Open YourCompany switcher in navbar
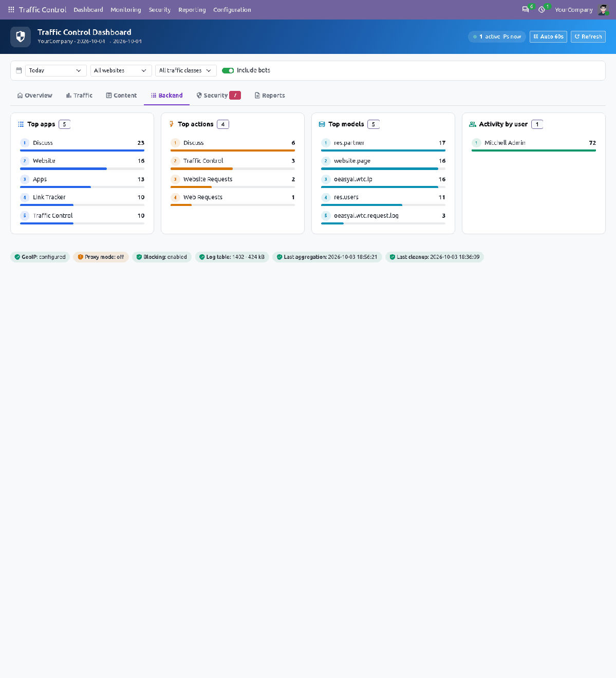This screenshot has height=678, width=616. coord(574,10)
